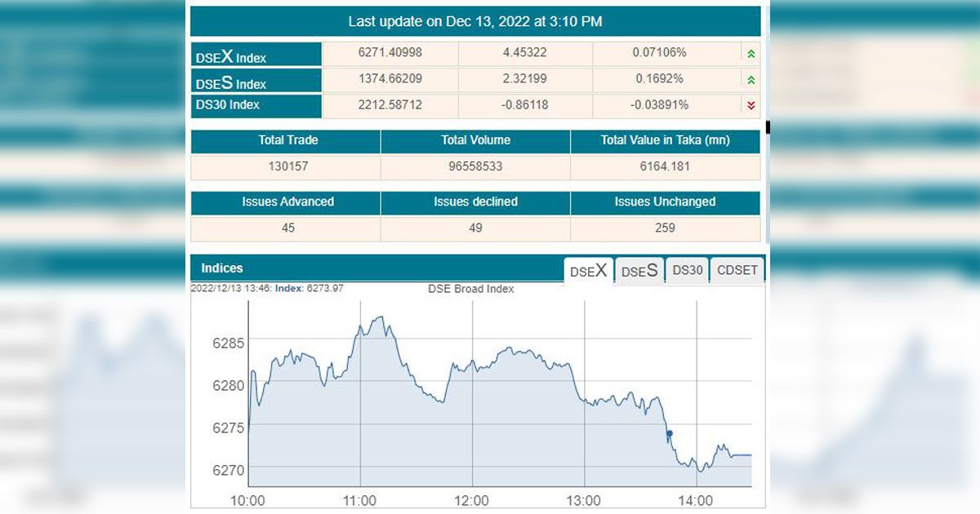Click the percentage 0.1692%
Screen dimensions: 980x514
pyautogui.click(x=658, y=79)
